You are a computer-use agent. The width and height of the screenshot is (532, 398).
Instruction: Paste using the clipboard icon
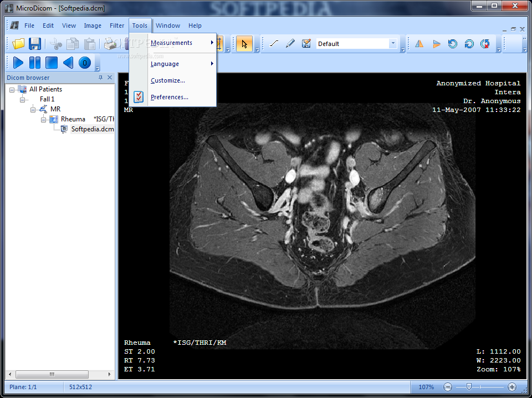tap(90, 44)
